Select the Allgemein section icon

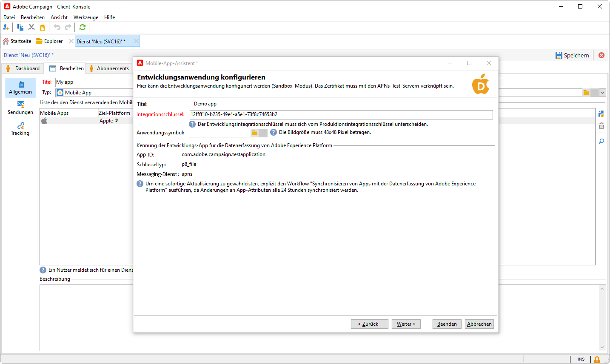click(20, 88)
